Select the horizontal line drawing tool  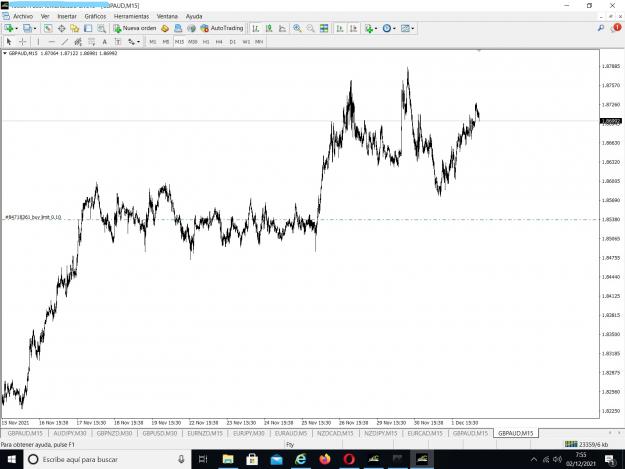pyautogui.click(x=51, y=41)
